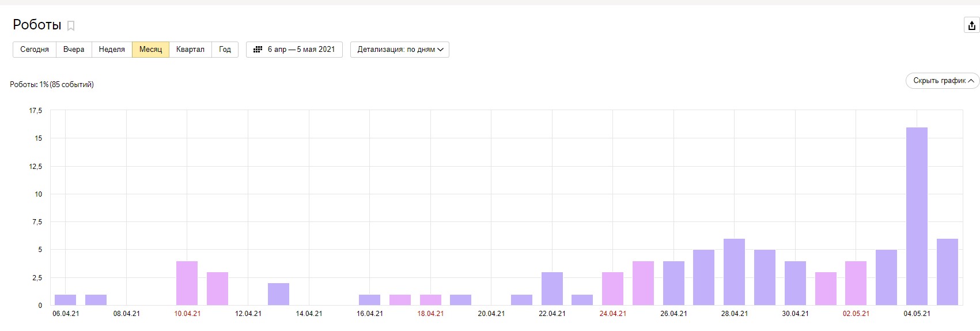Click the Роботы: 1% legend label
Viewport: 980px width, 331px height.
point(52,84)
